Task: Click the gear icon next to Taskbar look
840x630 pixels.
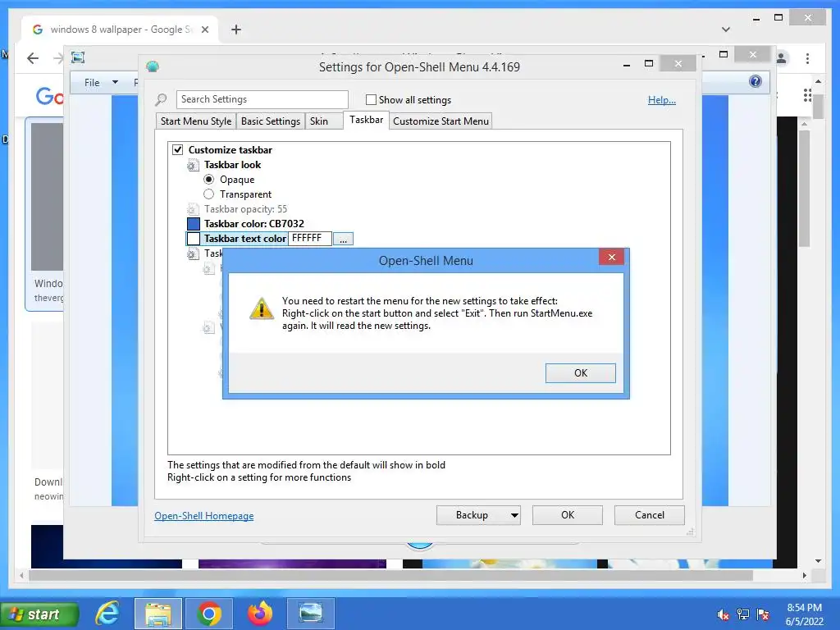Action: [192, 165]
